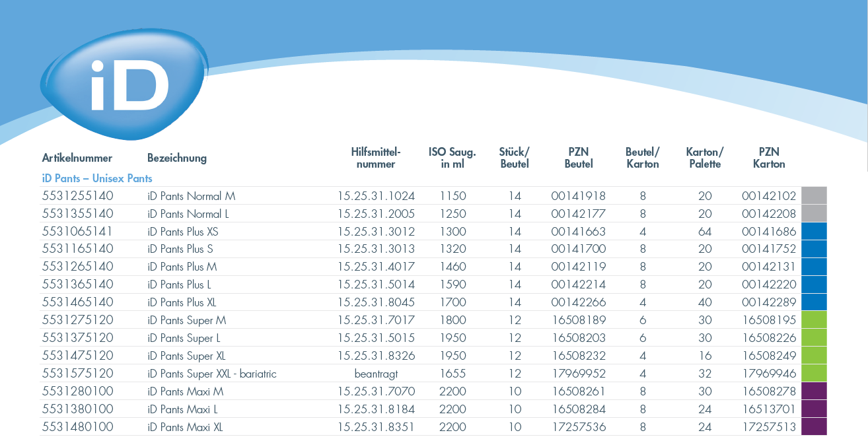The image size is (868, 439).
Task: Click the blue swatch in the Plus XS row
Action: pos(814,231)
